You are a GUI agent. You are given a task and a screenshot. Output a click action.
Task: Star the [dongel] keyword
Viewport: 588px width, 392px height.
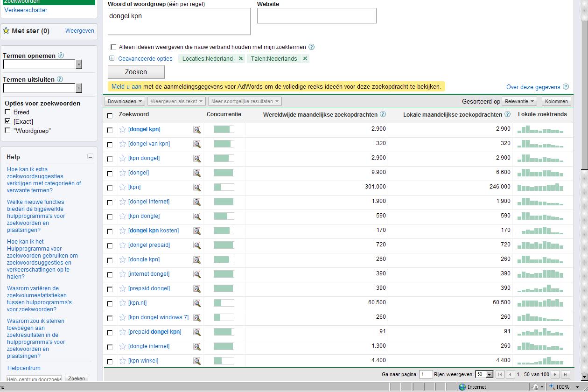tap(123, 173)
